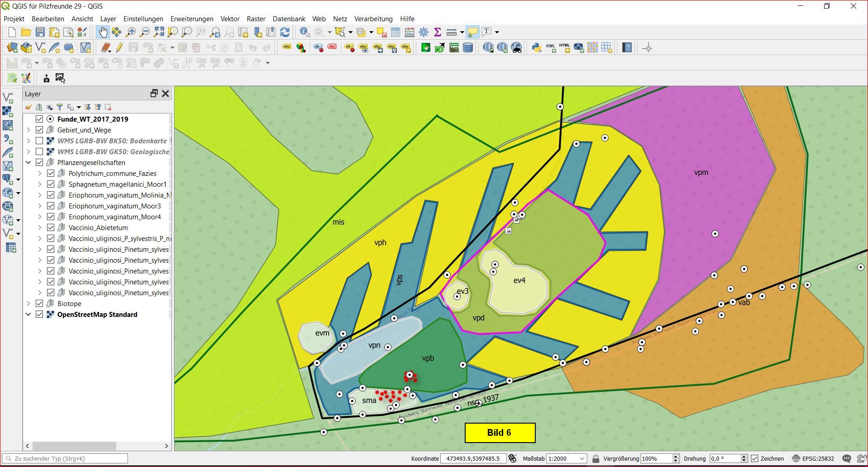
Task: Click the EPSG:25832 projection button
Action: (812, 458)
